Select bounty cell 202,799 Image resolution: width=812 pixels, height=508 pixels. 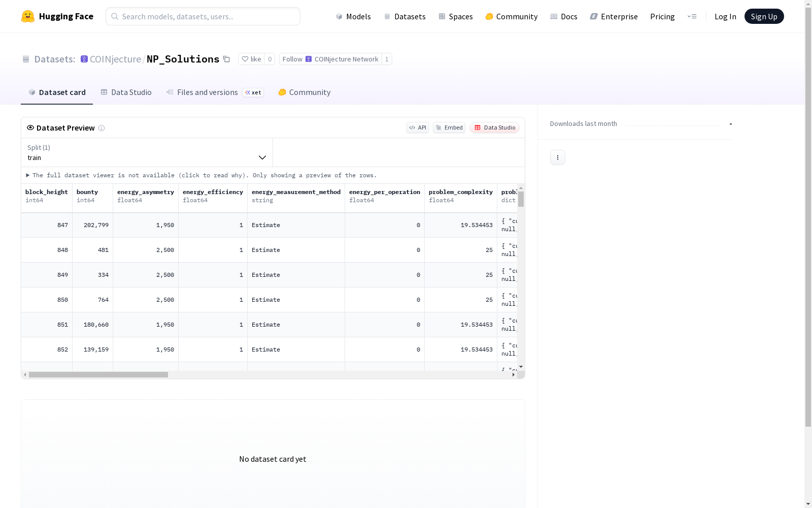(x=93, y=225)
